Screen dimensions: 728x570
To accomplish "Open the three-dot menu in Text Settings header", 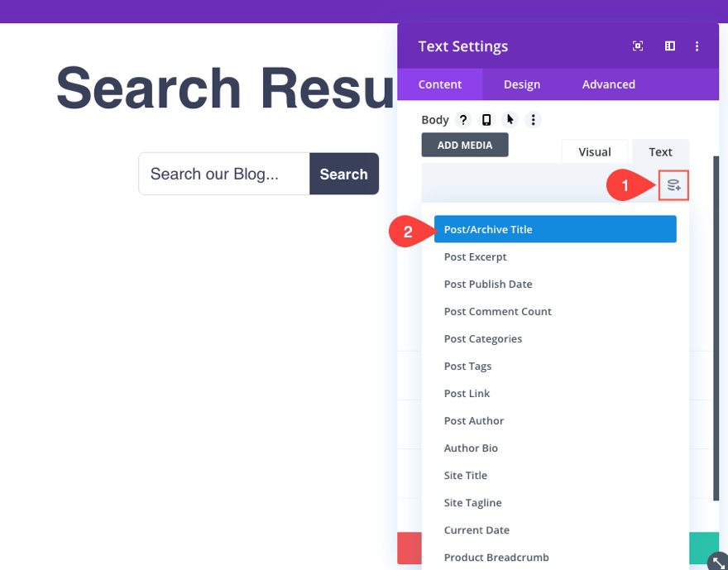I will [697, 46].
